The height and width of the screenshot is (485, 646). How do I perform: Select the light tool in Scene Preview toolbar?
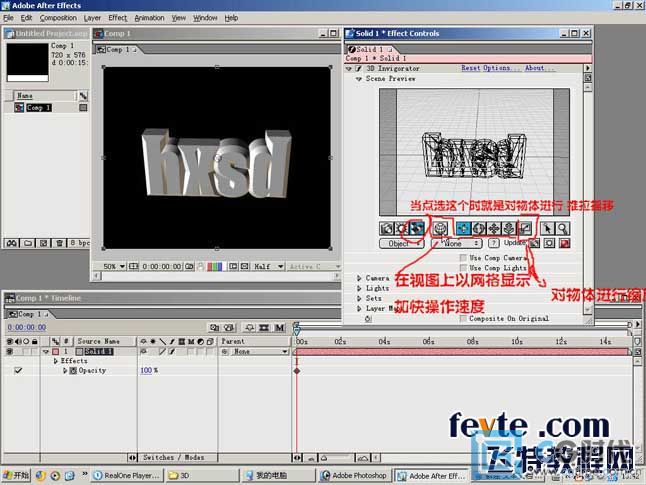[x=401, y=228]
